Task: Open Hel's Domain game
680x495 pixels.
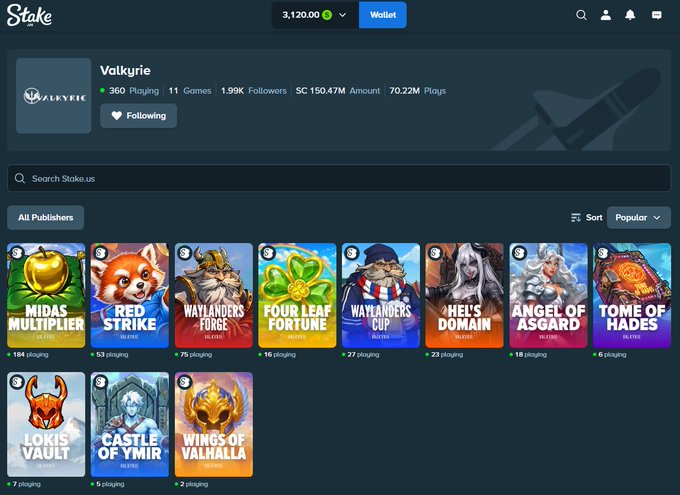Action: click(464, 295)
